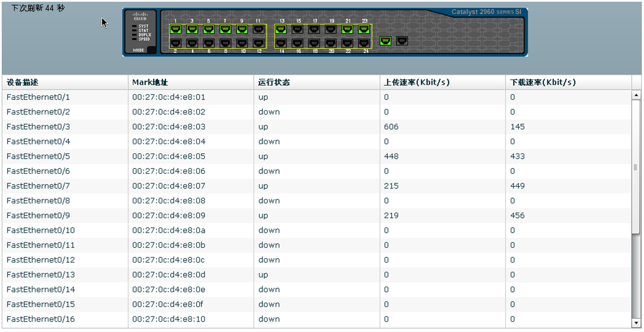Select green port 13 on the switch
This screenshot has height=332, width=644.
[x=281, y=29]
